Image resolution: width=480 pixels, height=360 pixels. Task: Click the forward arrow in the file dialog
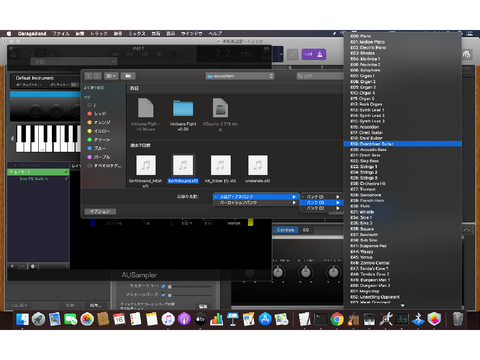point(97,76)
